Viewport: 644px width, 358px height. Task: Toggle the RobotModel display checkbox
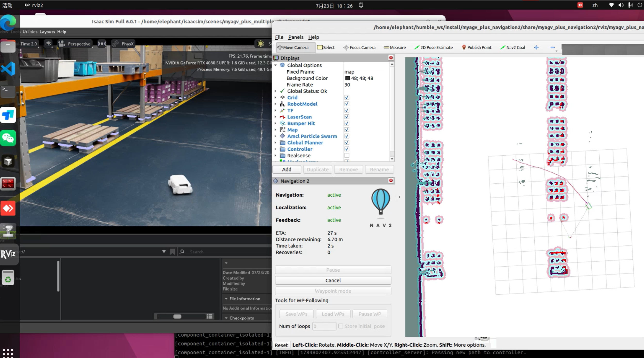click(347, 104)
